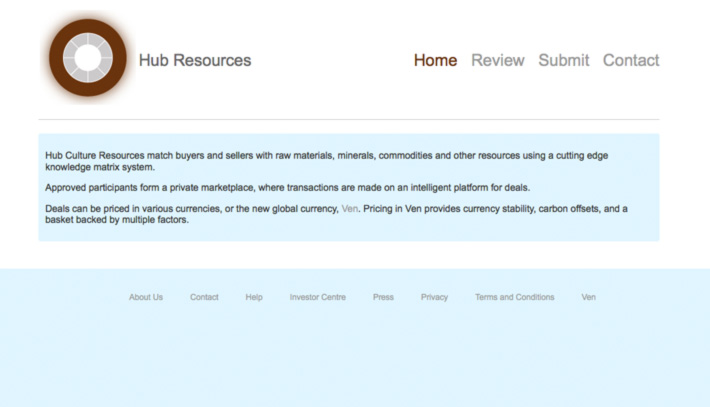This screenshot has width=710, height=407.
Task: Open the Help link in footer
Action: (x=254, y=297)
